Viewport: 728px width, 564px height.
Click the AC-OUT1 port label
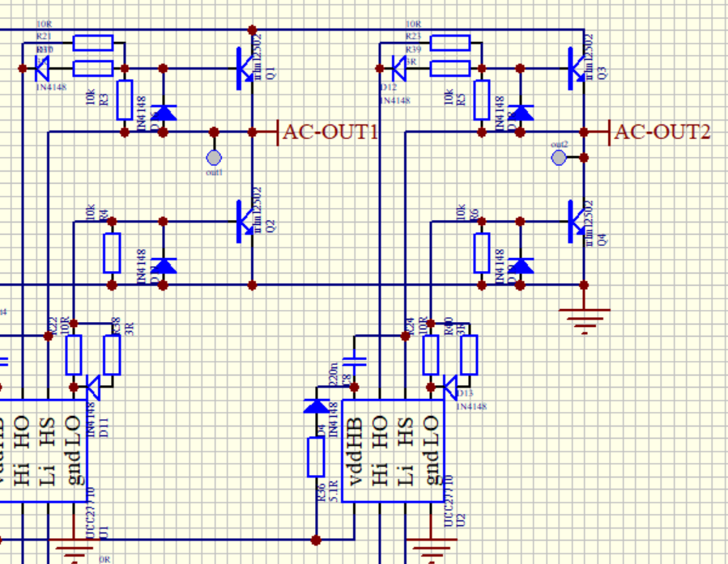330,132
